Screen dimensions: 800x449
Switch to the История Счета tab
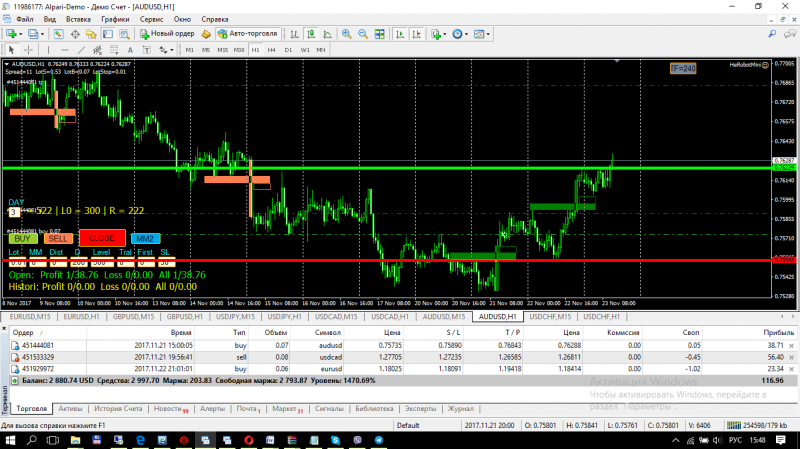click(117, 408)
